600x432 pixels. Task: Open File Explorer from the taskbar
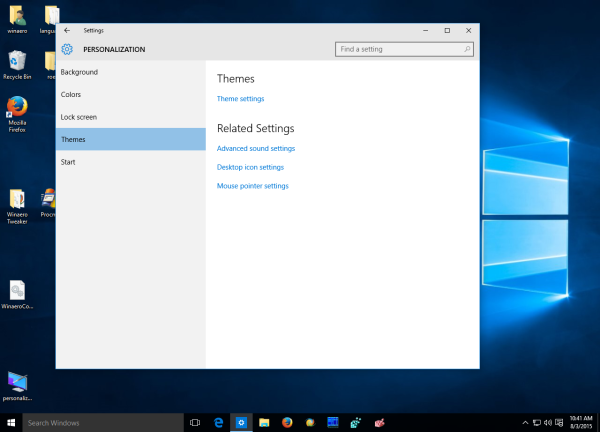[x=264, y=422]
